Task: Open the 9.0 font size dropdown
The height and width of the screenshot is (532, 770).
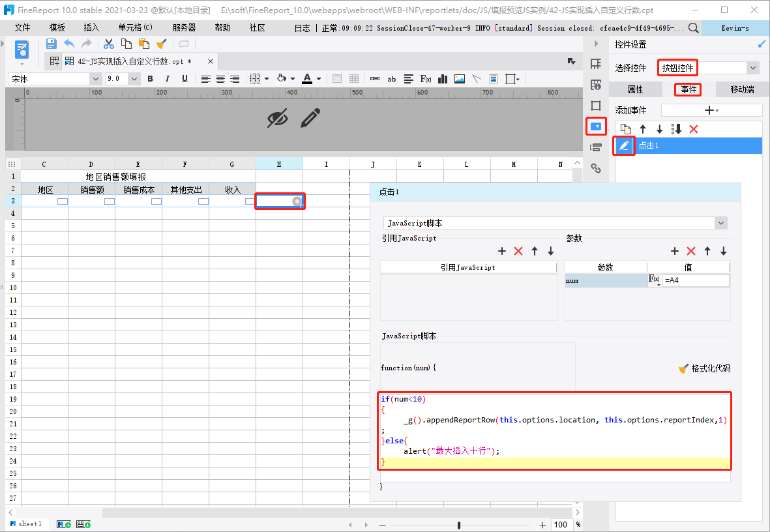Action: pos(134,79)
